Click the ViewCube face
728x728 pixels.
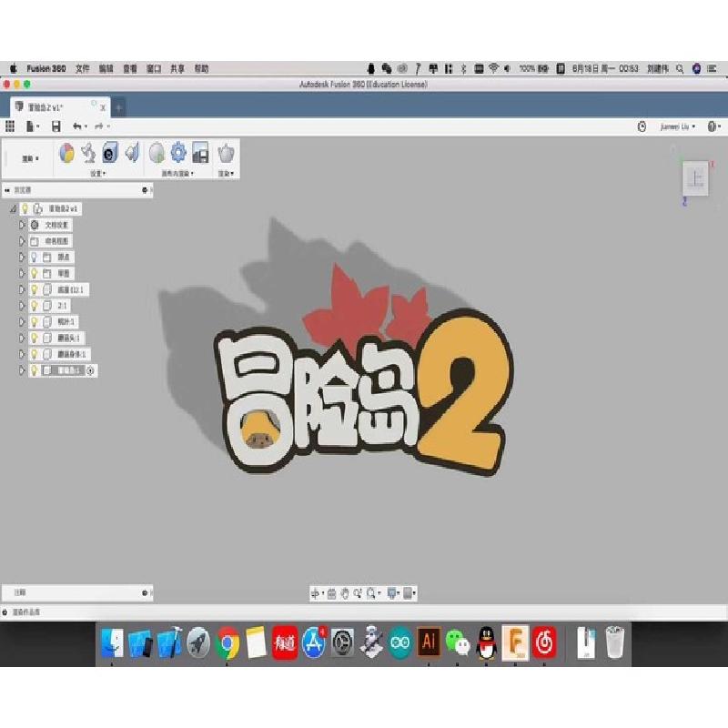click(x=695, y=178)
